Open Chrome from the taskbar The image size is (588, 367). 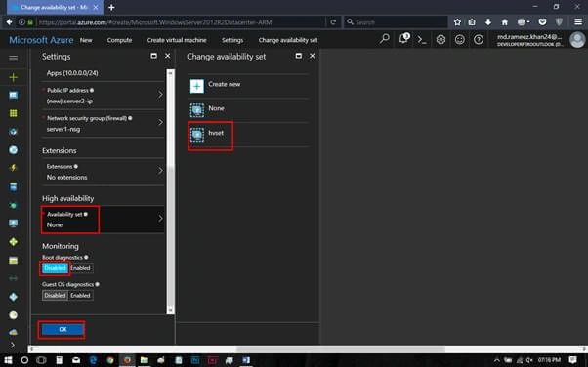(x=109, y=360)
